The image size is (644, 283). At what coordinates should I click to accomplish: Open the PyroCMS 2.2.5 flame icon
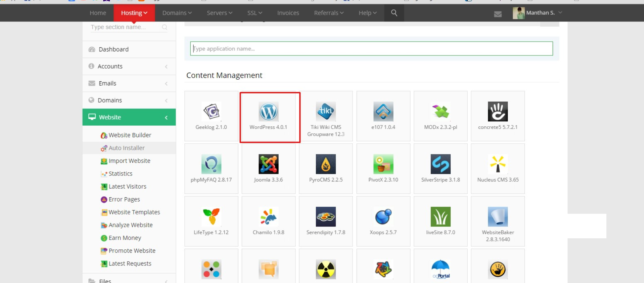(326, 164)
